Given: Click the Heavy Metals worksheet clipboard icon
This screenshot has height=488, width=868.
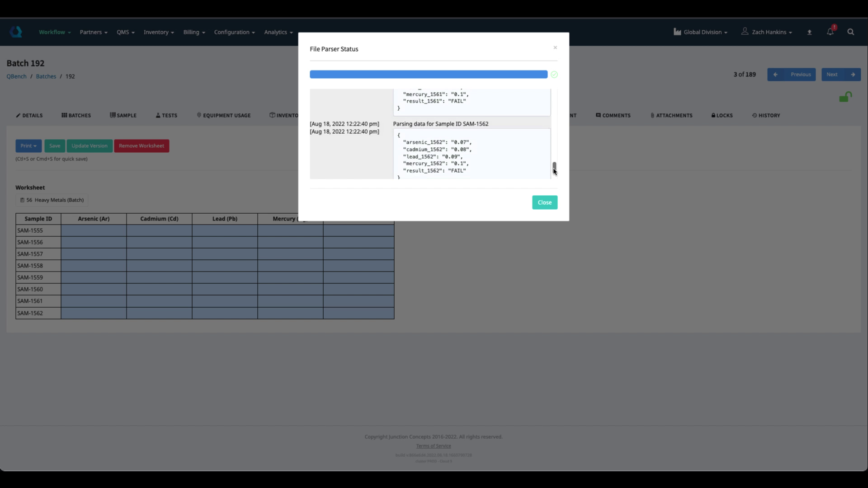Looking at the screenshot, I should [22, 200].
